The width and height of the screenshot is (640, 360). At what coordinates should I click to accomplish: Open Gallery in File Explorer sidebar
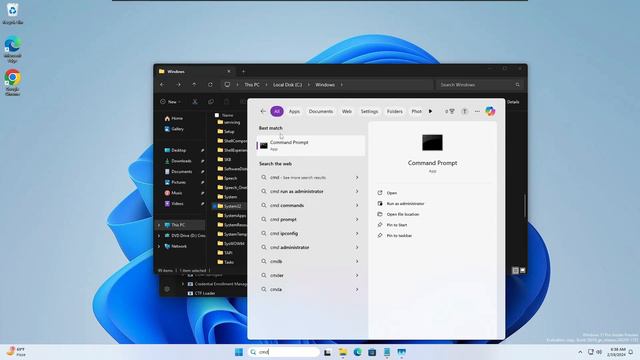tap(174, 129)
